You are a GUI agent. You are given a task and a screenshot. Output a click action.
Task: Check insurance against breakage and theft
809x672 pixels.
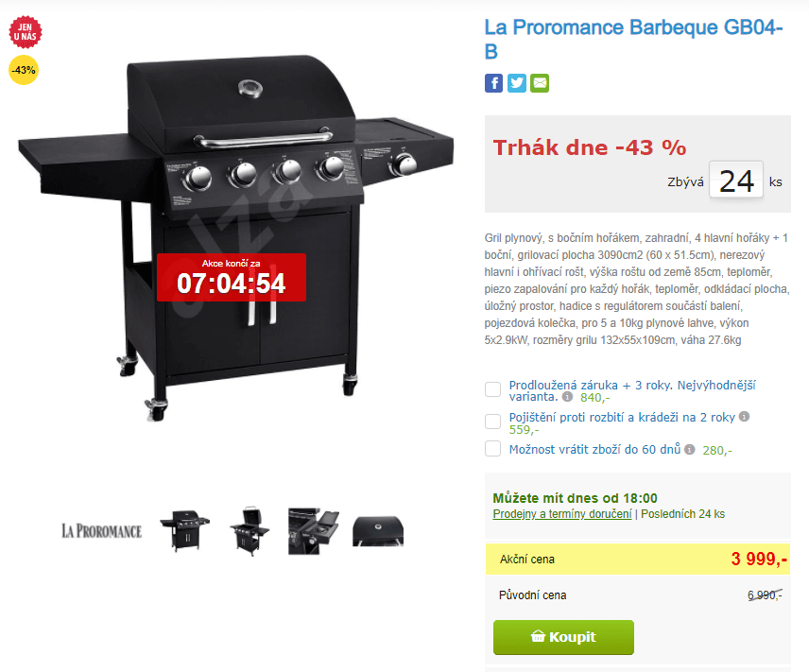(492, 422)
